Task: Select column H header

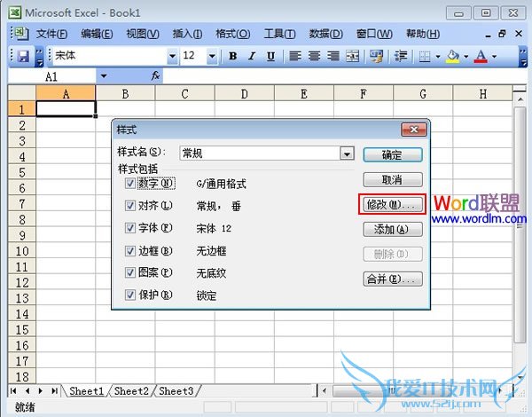Action: tap(482, 94)
